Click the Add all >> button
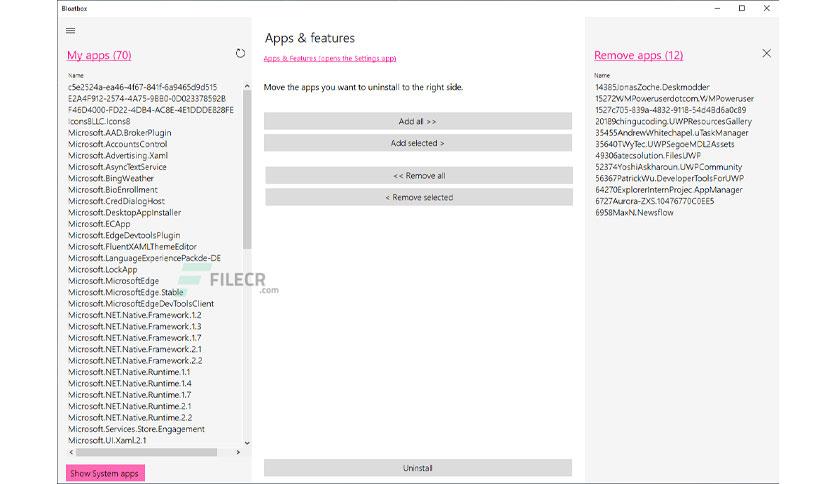This screenshot has height=484, width=836. pyautogui.click(x=418, y=122)
